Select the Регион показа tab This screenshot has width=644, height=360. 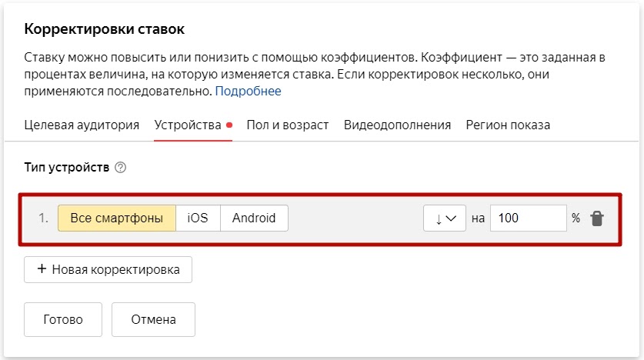click(508, 125)
